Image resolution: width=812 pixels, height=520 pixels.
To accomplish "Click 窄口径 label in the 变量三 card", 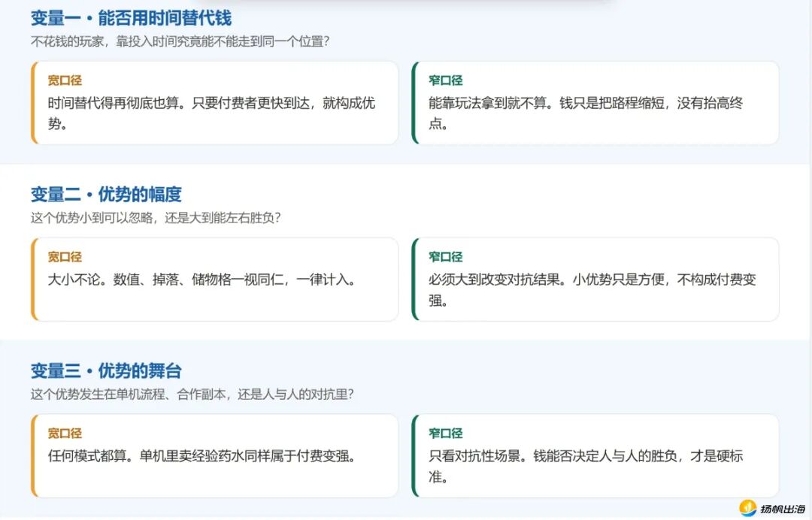I will [445, 433].
